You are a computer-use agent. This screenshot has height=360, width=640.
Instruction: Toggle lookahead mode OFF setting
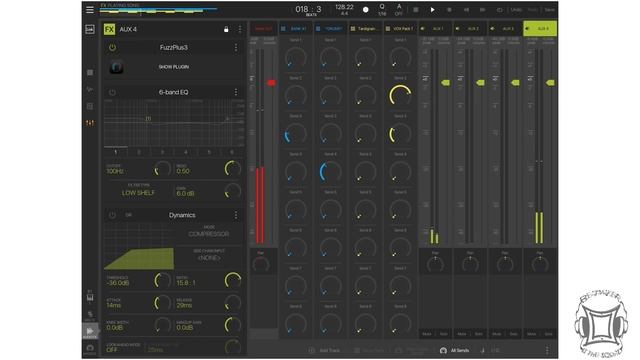pos(112,350)
